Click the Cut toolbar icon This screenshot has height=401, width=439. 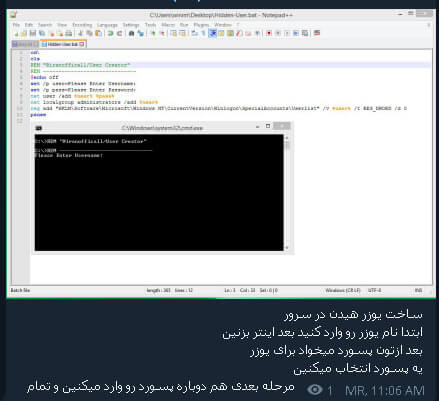pos(80,33)
